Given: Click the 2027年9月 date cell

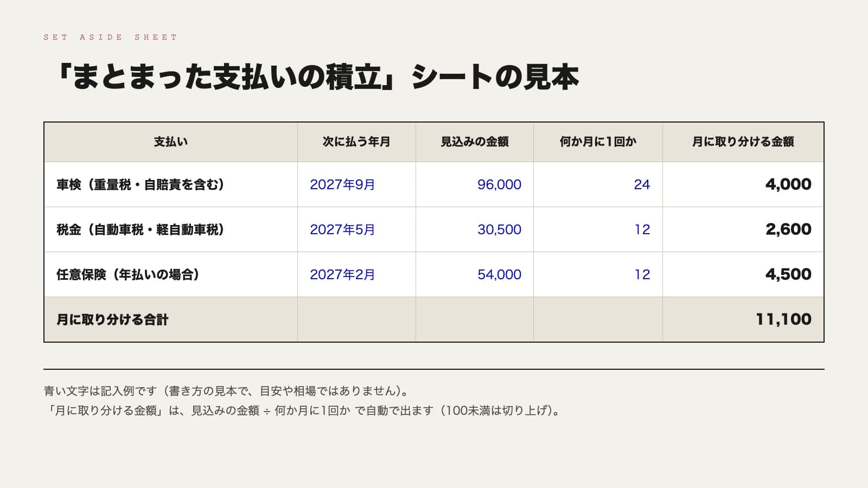Looking at the screenshot, I should 356,184.
